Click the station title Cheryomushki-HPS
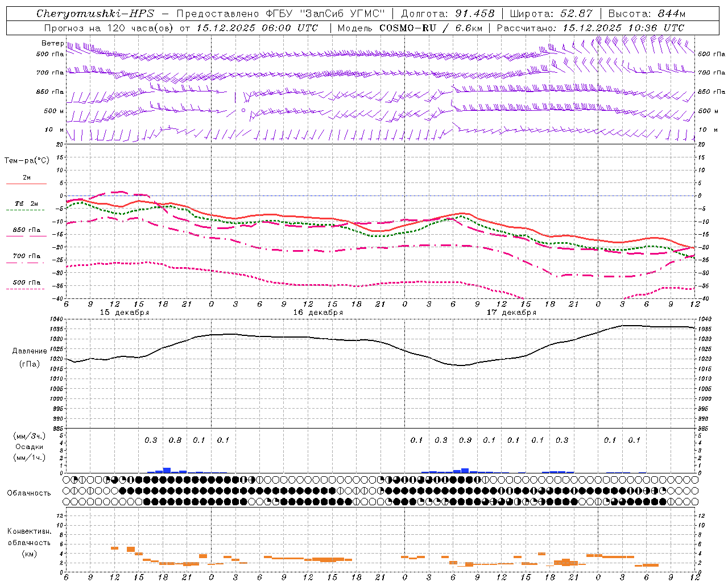 click(x=96, y=14)
